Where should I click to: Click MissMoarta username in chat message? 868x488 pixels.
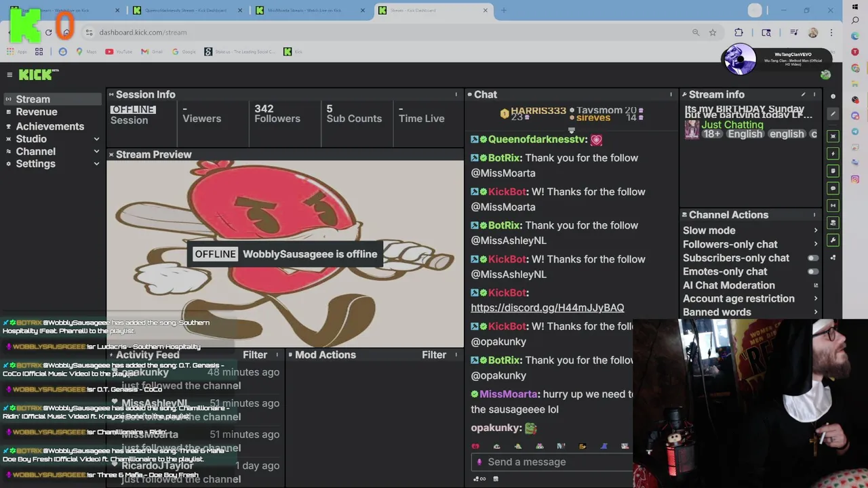(509, 394)
